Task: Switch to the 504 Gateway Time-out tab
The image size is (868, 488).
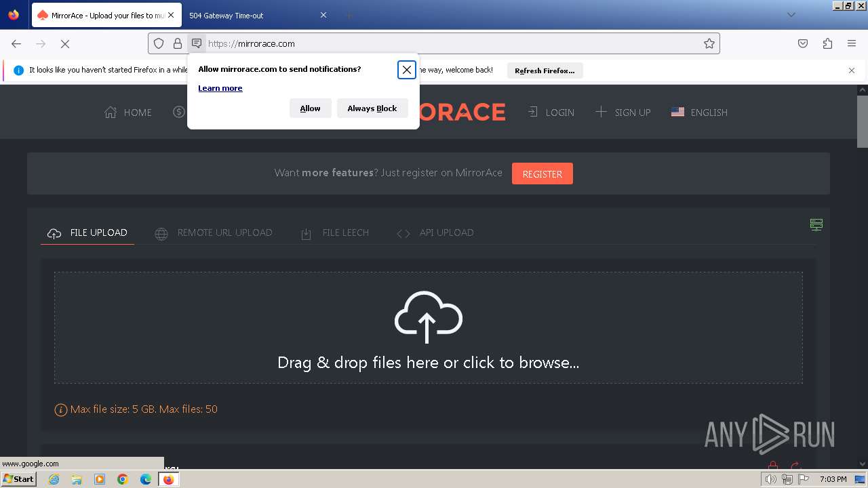Action: pyautogui.click(x=259, y=15)
